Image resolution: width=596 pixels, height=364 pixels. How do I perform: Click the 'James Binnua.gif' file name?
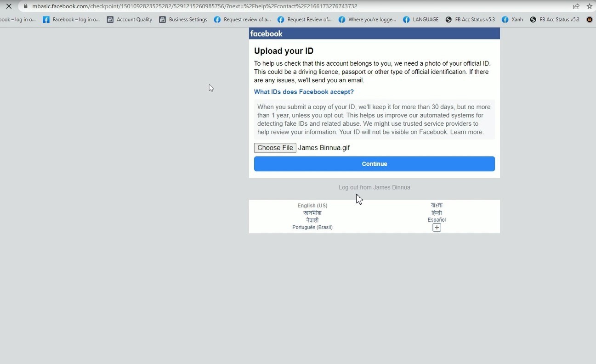point(324,148)
